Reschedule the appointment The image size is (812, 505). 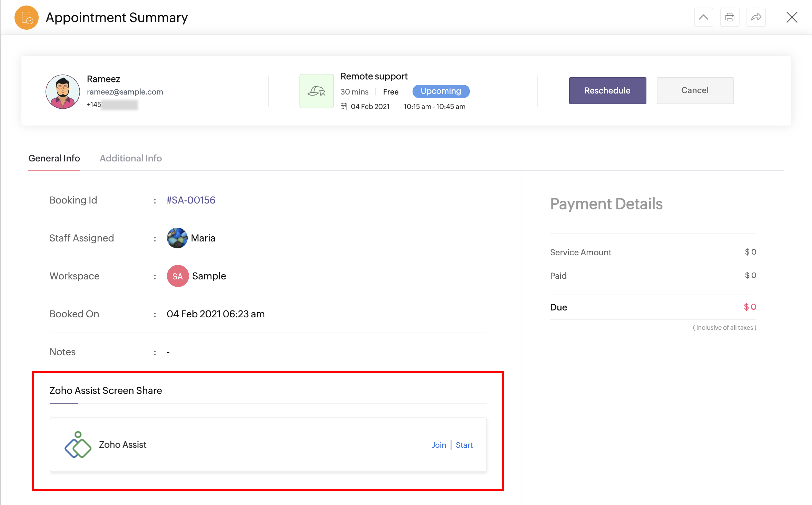click(x=607, y=90)
